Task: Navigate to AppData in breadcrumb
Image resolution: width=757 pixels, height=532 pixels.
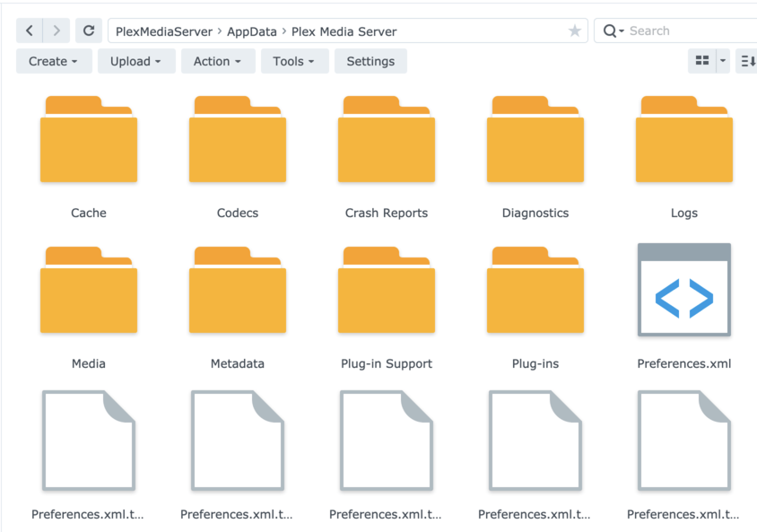Action: (x=252, y=32)
